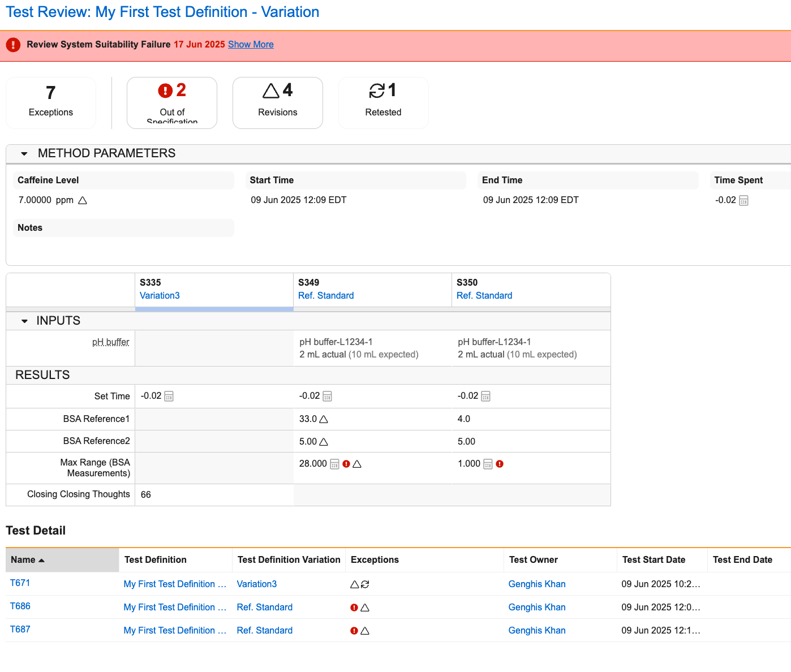
Task: Filter by Out of Specification card
Action: point(172,103)
